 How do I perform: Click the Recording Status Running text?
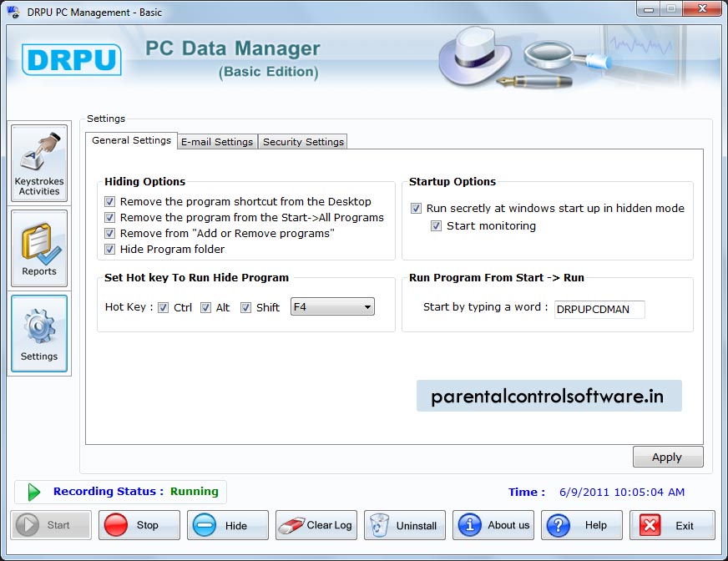pyautogui.click(x=135, y=492)
